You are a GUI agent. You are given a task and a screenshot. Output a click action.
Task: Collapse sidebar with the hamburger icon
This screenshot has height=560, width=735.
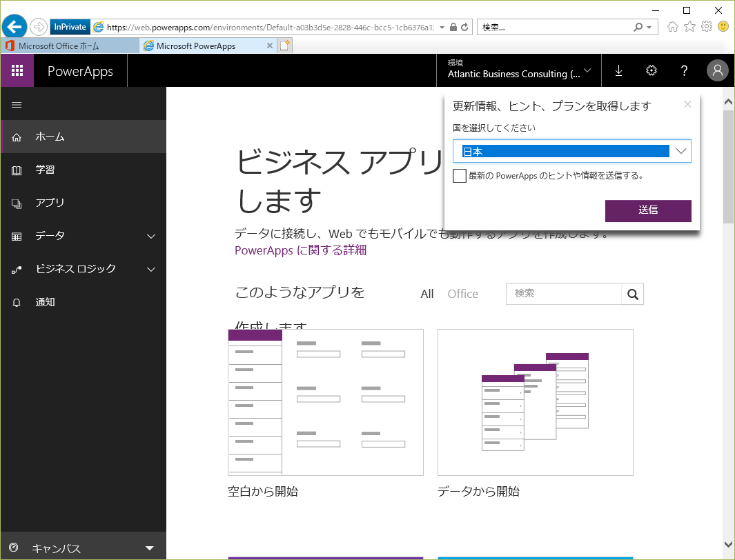coord(17,105)
